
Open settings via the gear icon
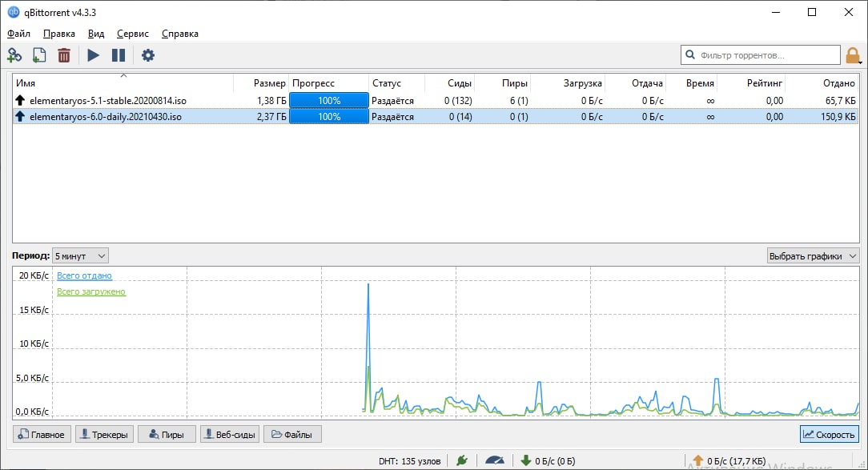148,55
